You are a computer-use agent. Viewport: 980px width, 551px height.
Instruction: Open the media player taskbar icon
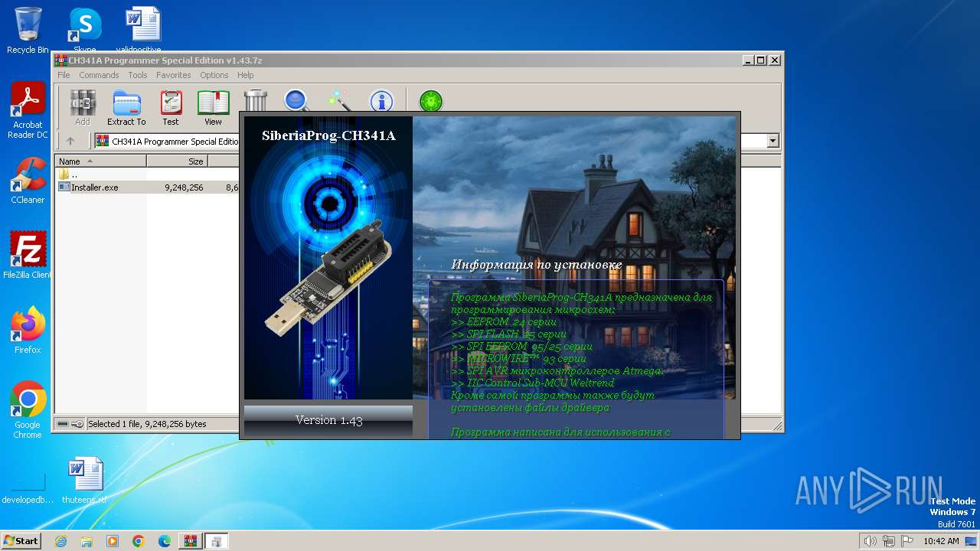pyautogui.click(x=113, y=541)
